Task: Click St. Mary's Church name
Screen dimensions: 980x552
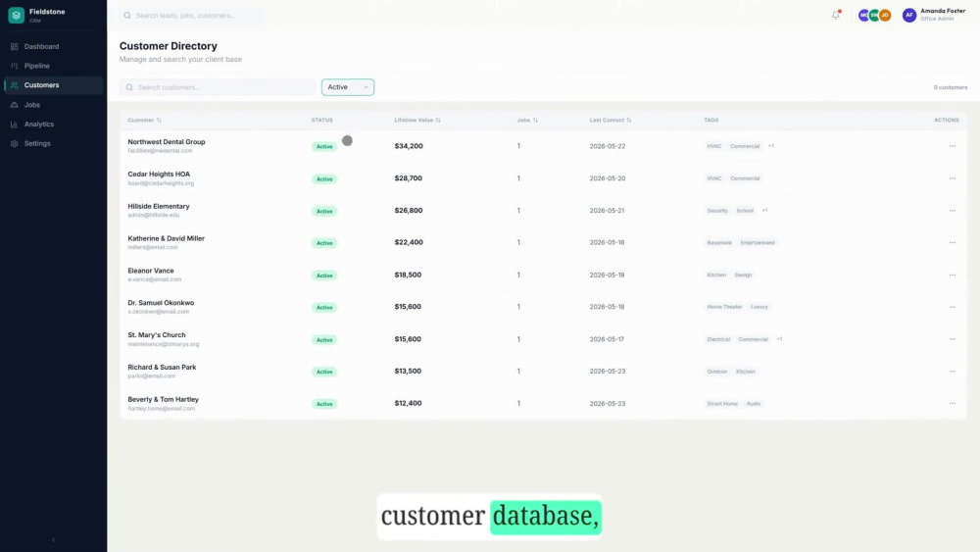Action: coord(156,335)
